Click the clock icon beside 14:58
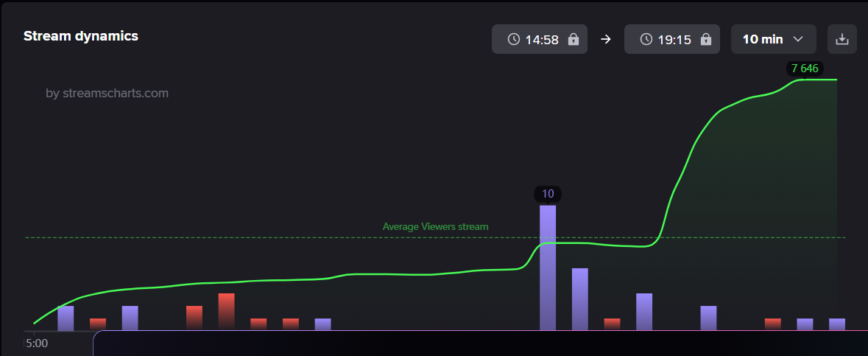The image size is (868, 356). [x=514, y=39]
